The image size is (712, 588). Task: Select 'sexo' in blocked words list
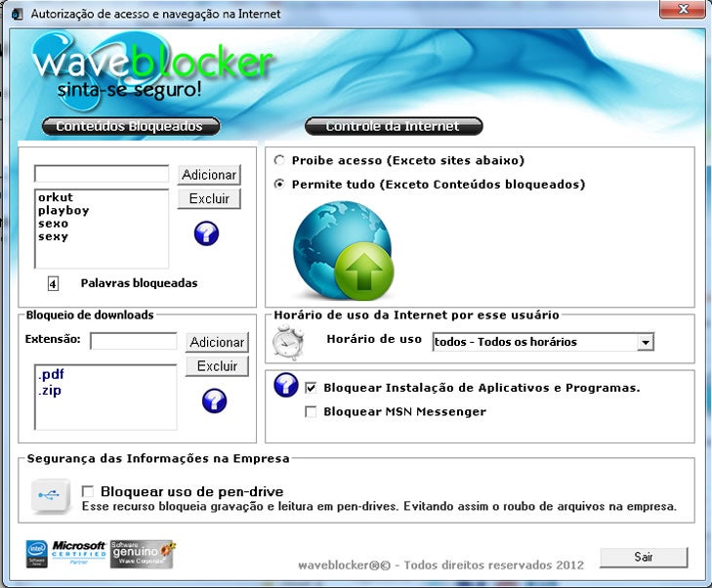[53, 224]
